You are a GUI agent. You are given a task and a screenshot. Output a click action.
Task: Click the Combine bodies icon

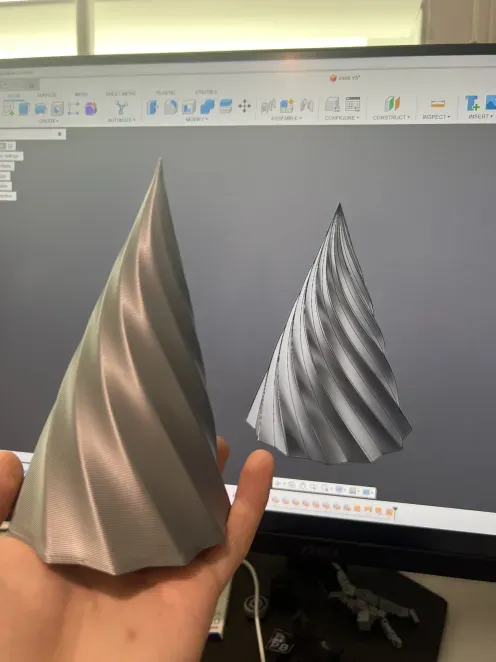[x=207, y=106]
